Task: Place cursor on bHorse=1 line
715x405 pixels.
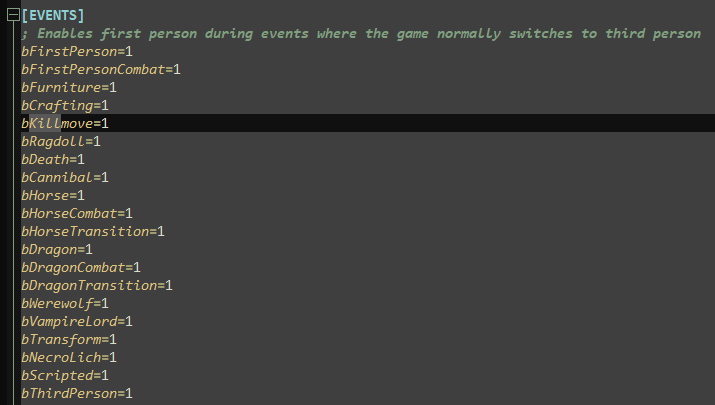Action: coord(53,196)
